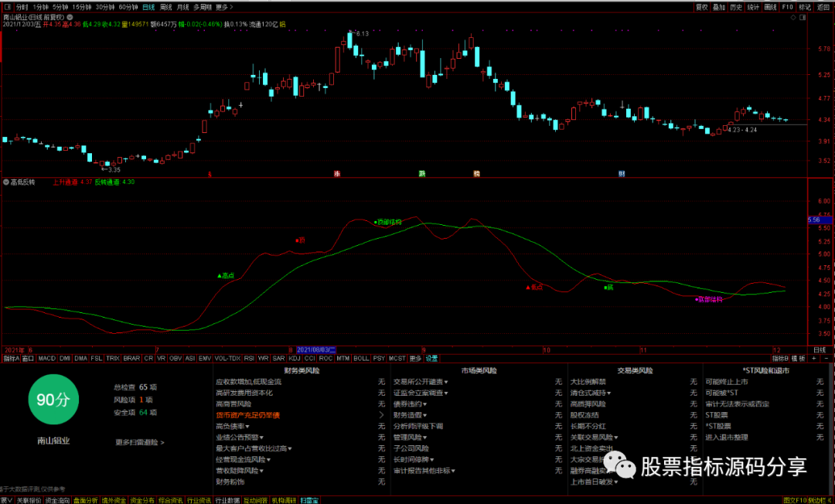Open the 货币资产充足仍举债 risk item

click(x=247, y=415)
